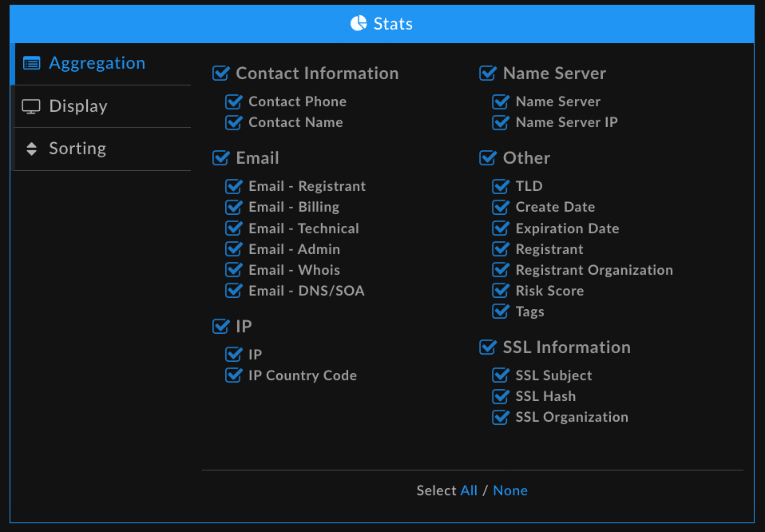Uncheck Email - Technical checkbox

coord(234,228)
